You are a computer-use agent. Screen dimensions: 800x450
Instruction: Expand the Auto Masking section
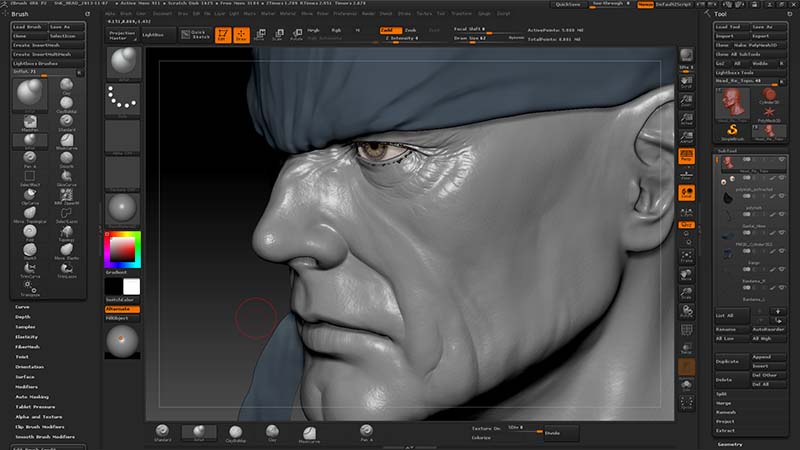(32, 398)
